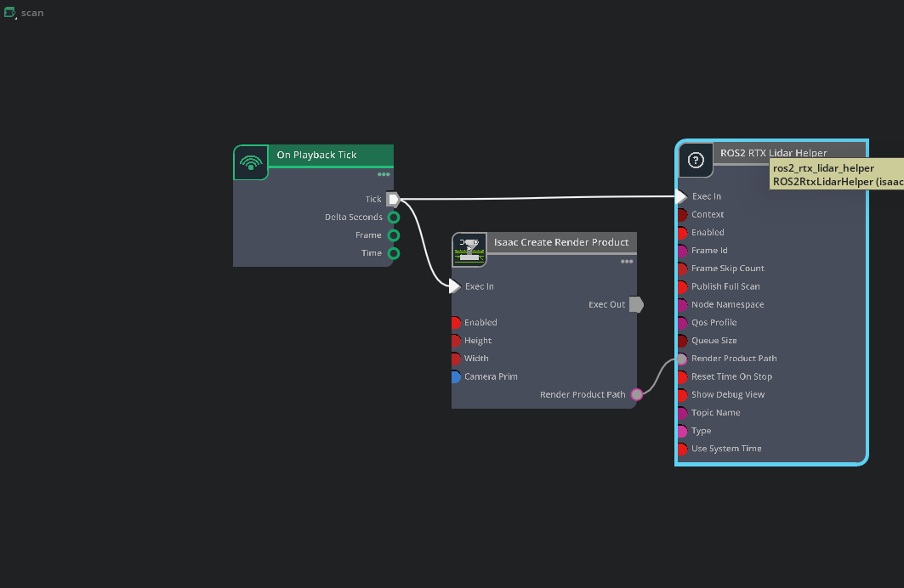Viewport: 904px width, 588px height.
Task: Expand the Isaac Create Render Product options dots
Action: [627, 262]
